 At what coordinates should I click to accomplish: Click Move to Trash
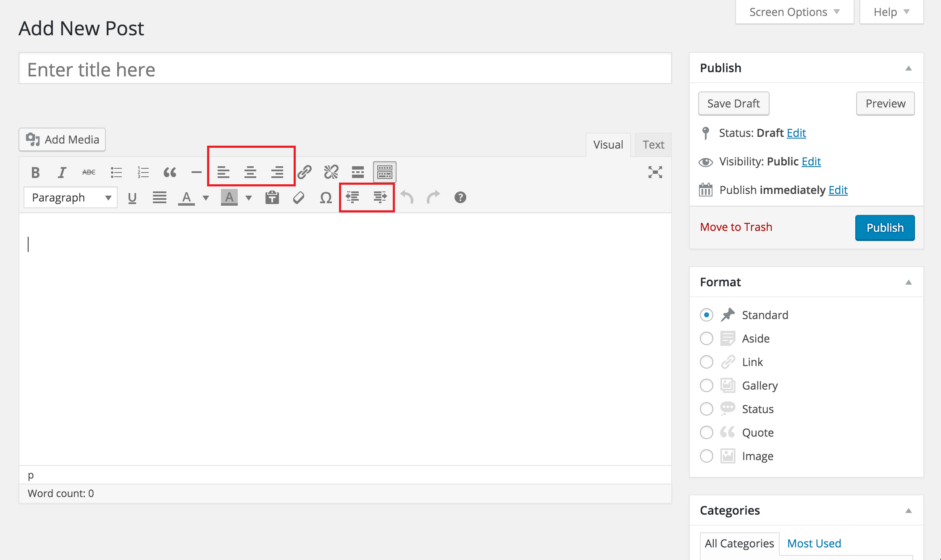click(736, 227)
